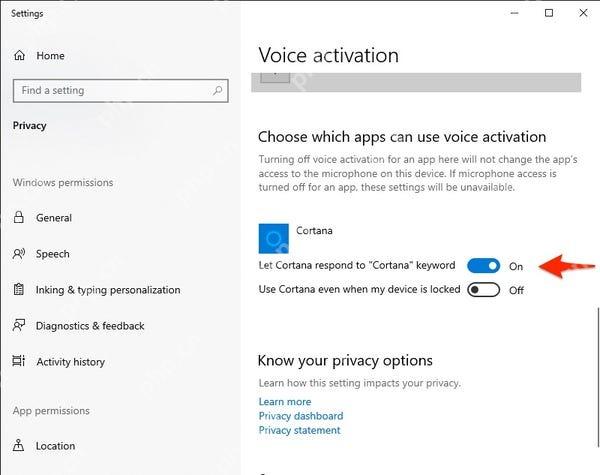Viewport: 600px width, 475px height.
Task: Turn off Cortana keyword response toggle
Action: coord(484,266)
